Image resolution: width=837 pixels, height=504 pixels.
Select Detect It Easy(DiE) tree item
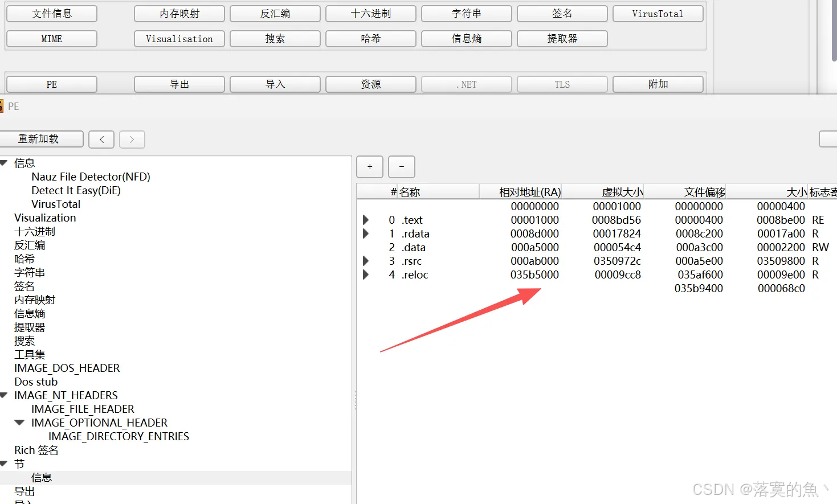point(76,190)
